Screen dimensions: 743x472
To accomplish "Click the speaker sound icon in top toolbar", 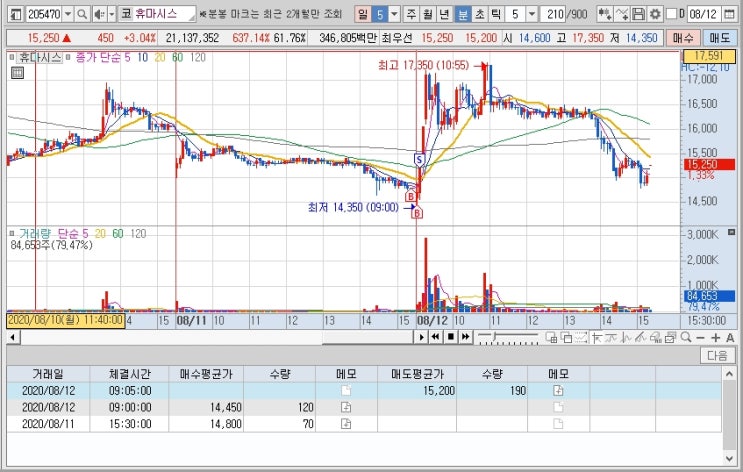I will pos(99,14).
